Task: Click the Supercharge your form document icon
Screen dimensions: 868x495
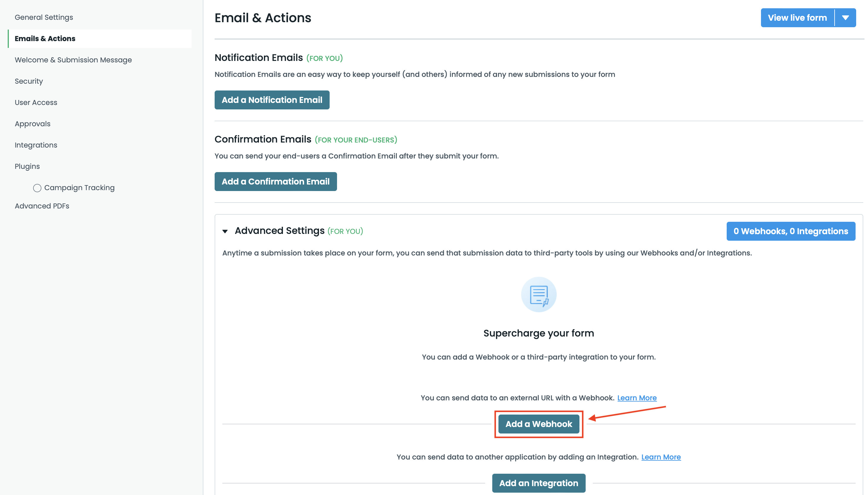Action: click(539, 295)
